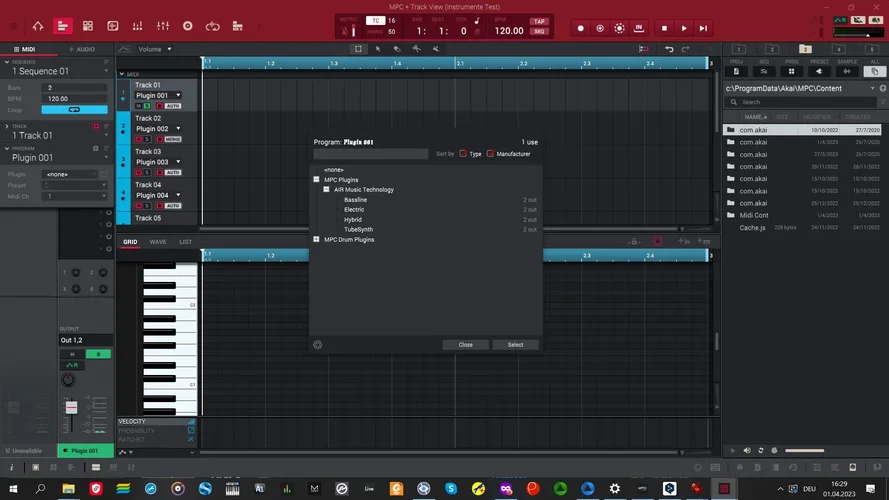Click the Close button in dialog
Viewport: 889px width, 500px height.
[x=465, y=345]
